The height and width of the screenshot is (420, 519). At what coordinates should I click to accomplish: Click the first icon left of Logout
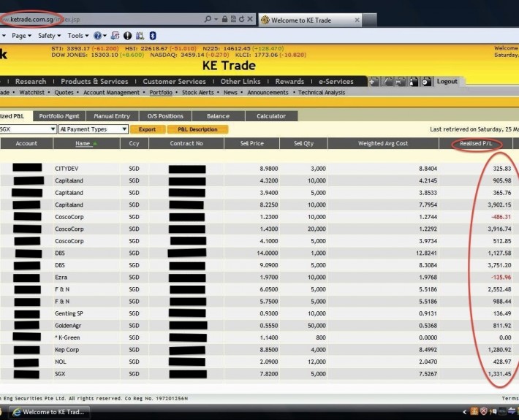point(374,82)
